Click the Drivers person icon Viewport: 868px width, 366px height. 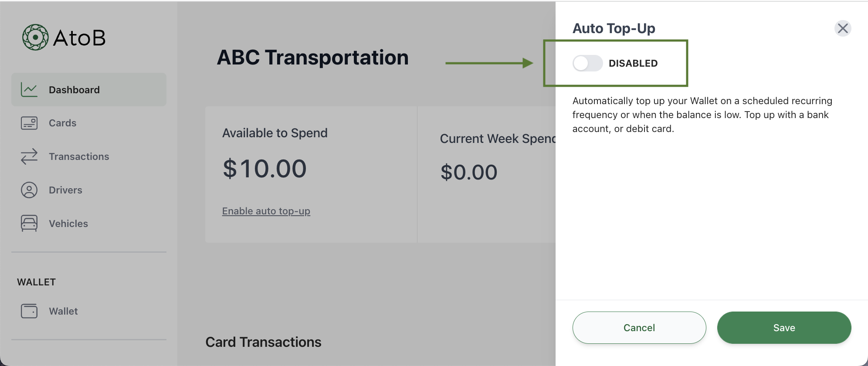pos(29,190)
